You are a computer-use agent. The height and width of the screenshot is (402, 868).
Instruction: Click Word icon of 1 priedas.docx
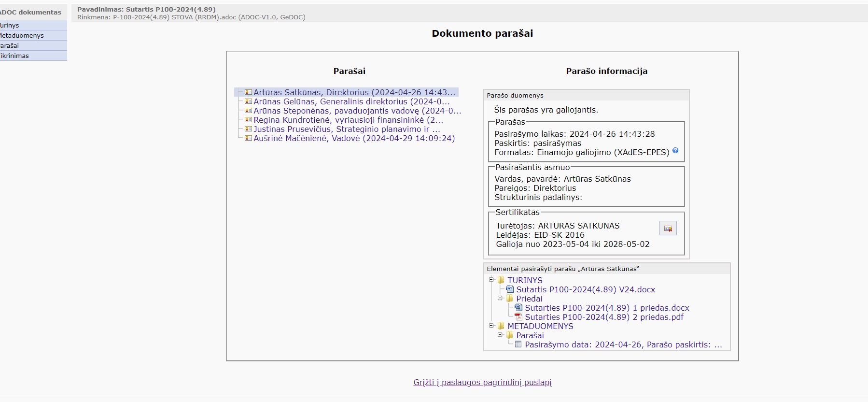(x=518, y=307)
